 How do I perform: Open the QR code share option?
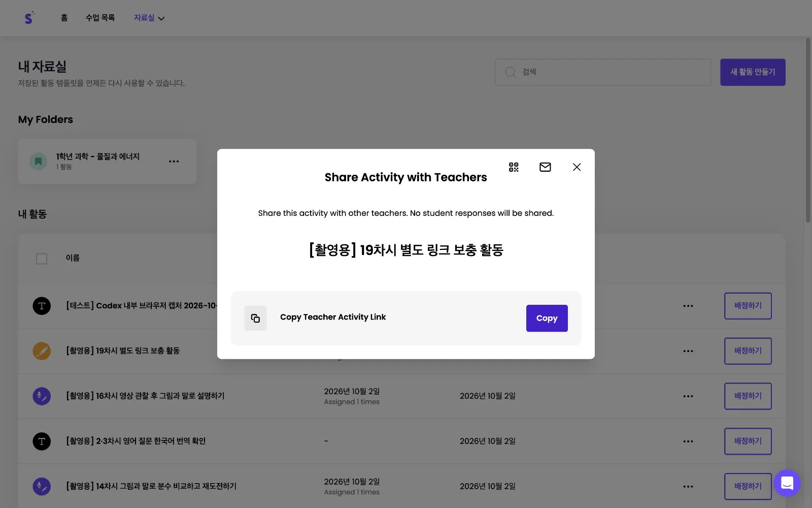[514, 167]
